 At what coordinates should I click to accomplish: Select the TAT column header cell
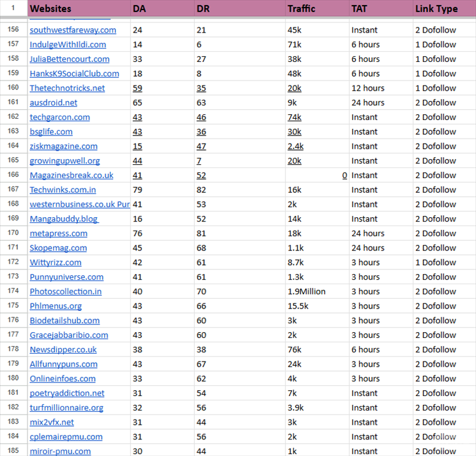click(381, 8)
